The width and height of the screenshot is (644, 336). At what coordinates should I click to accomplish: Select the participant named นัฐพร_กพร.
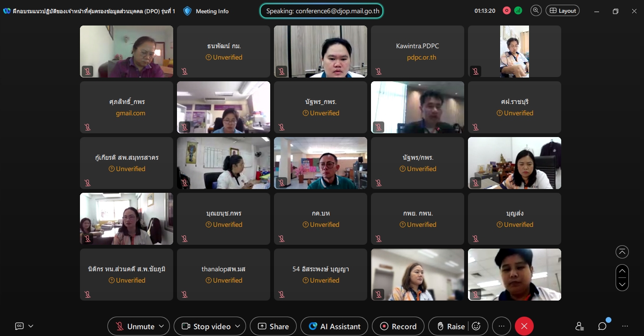pos(321,102)
